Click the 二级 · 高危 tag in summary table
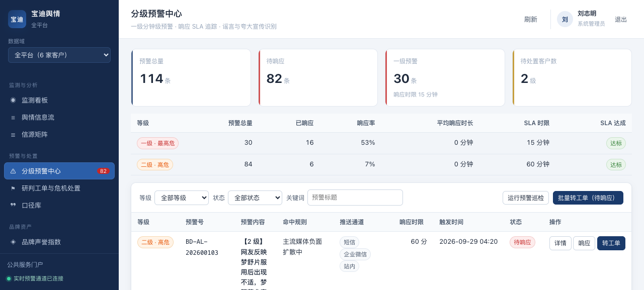This screenshot has height=290, width=644. tap(155, 164)
